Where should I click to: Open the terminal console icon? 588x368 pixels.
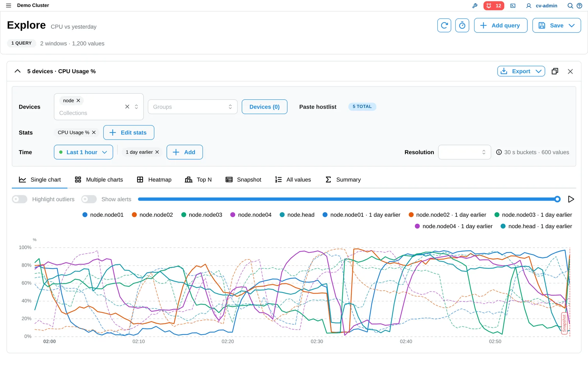(x=513, y=6)
